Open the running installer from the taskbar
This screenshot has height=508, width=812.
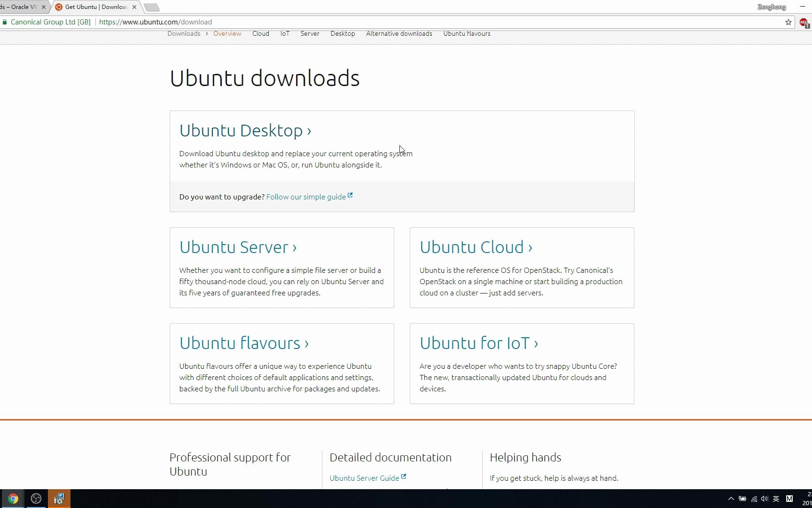pyautogui.click(x=59, y=498)
